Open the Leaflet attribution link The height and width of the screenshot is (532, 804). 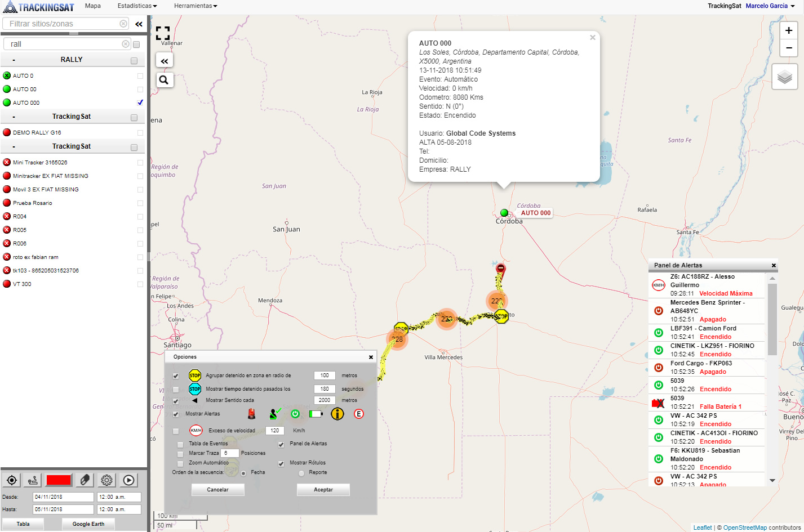[x=703, y=527]
